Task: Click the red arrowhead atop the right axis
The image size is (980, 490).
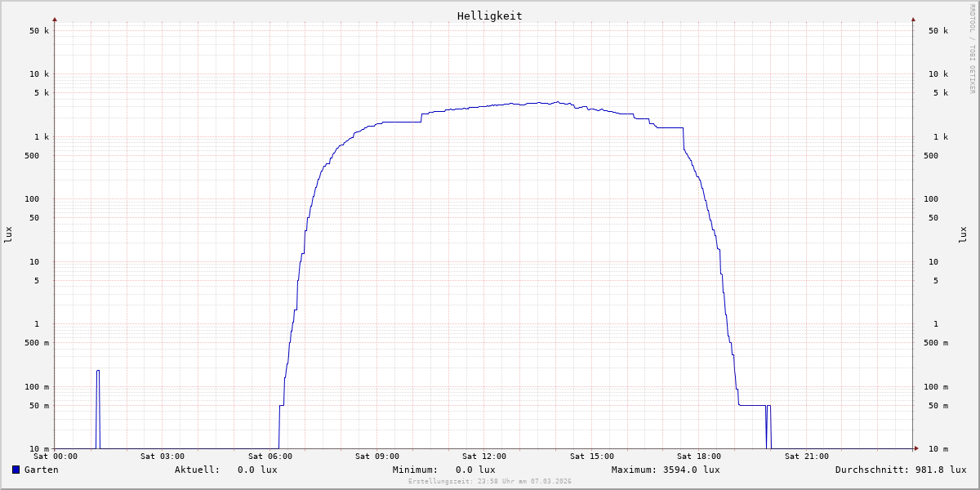Action: coord(913,19)
